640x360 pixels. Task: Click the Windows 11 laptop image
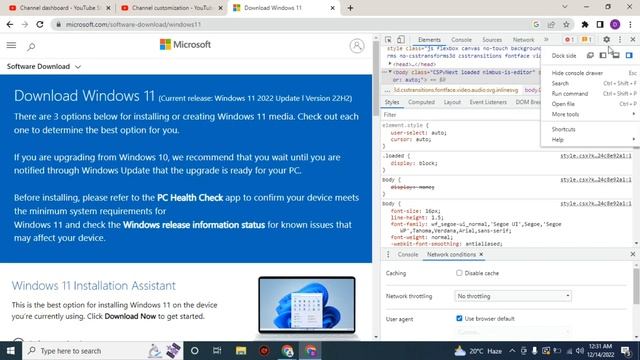[x=307, y=306]
